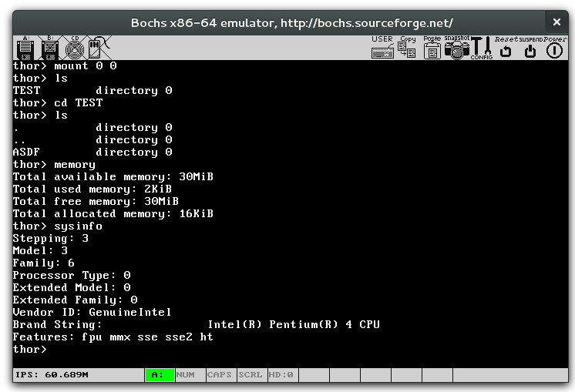The width and height of the screenshot is (575, 392).
Task: Click 'Total free memory: 30MiB' line
Action: point(96,202)
